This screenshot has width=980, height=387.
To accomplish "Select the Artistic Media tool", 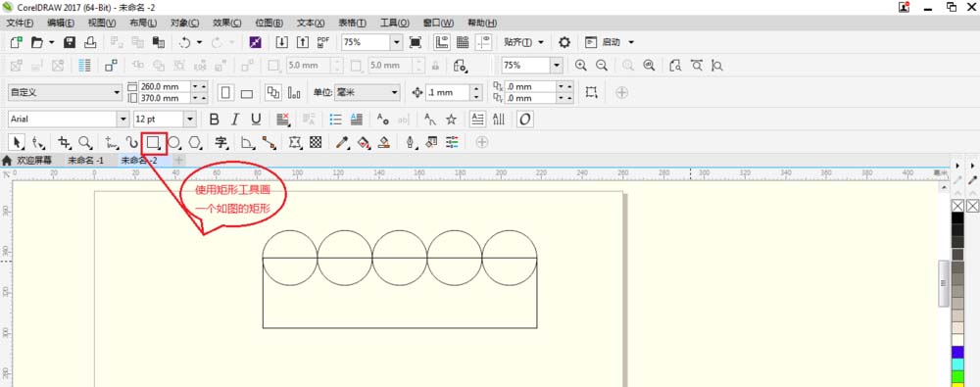I will click(x=131, y=142).
